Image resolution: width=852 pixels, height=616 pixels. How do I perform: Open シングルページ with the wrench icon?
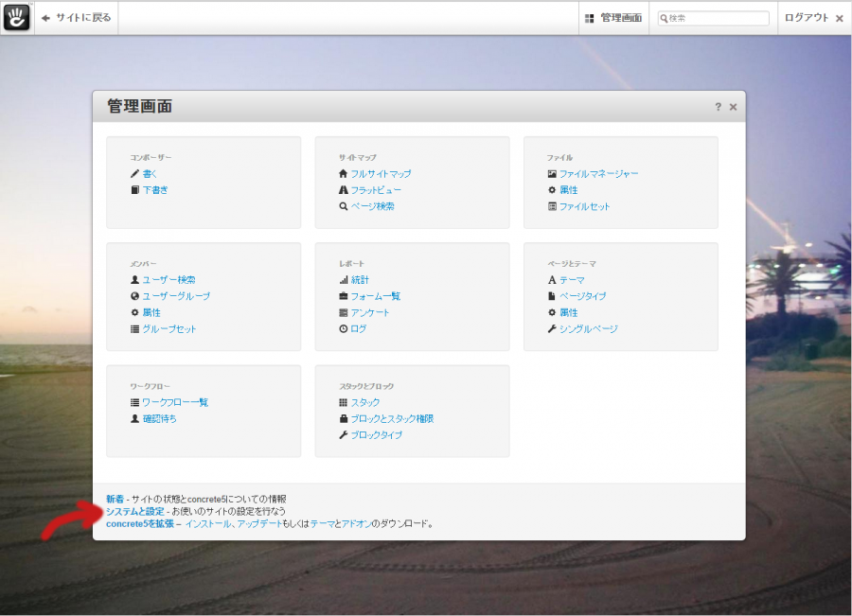[552, 328]
